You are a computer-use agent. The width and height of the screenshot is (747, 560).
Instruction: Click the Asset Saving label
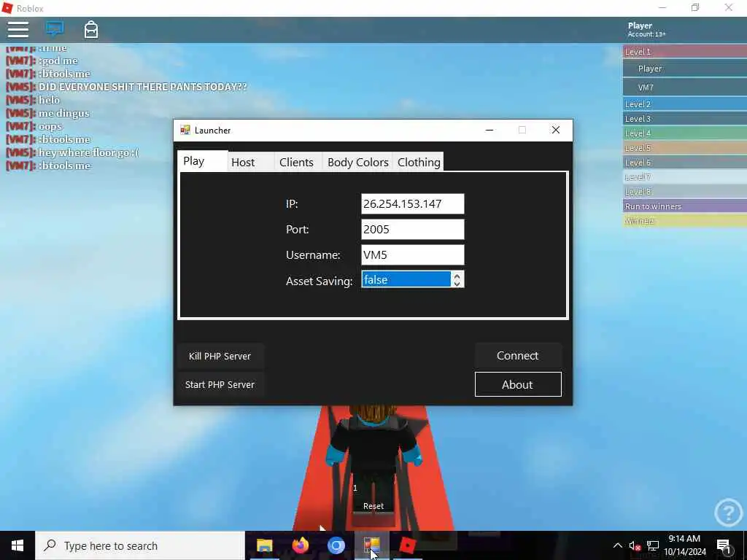point(320,281)
